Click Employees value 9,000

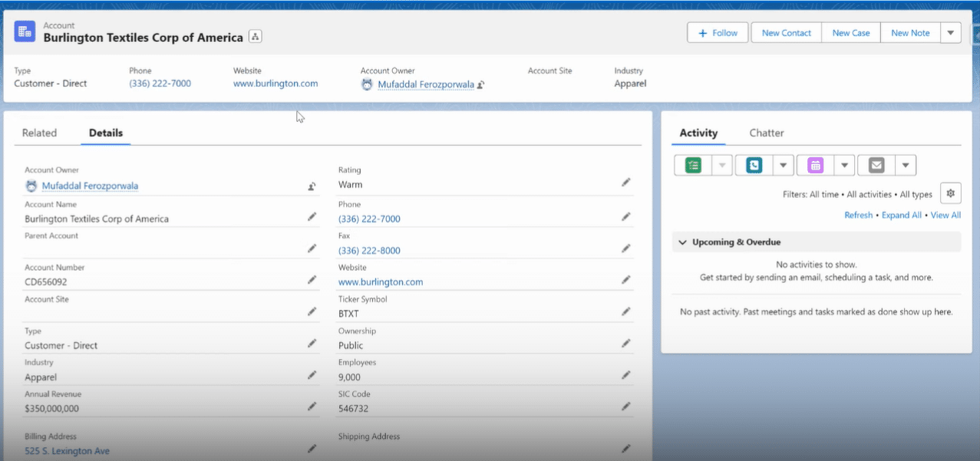click(349, 377)
